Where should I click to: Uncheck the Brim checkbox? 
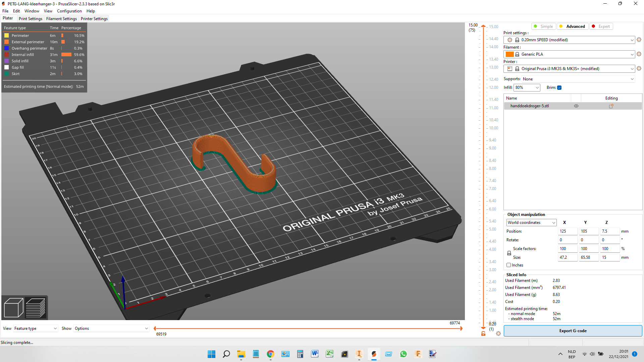559,88
